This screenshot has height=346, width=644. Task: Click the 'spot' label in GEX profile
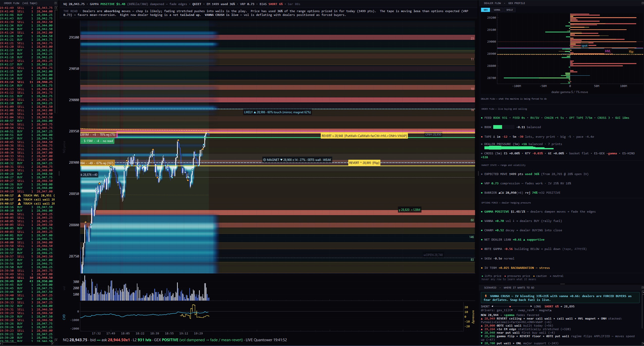[x=584, y=46]
